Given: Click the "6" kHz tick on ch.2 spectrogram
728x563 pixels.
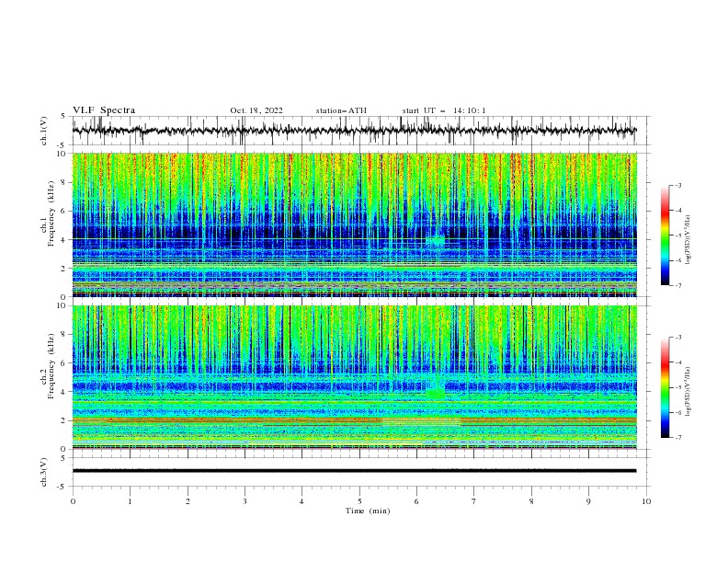Looking at the screenshot, I should (64, 362).
